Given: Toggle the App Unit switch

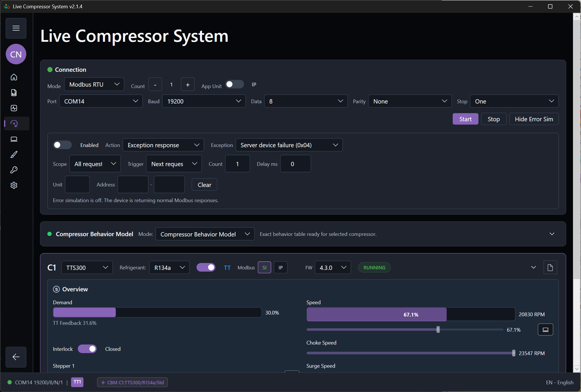Looking at the screenshot, I should (235, 85).
